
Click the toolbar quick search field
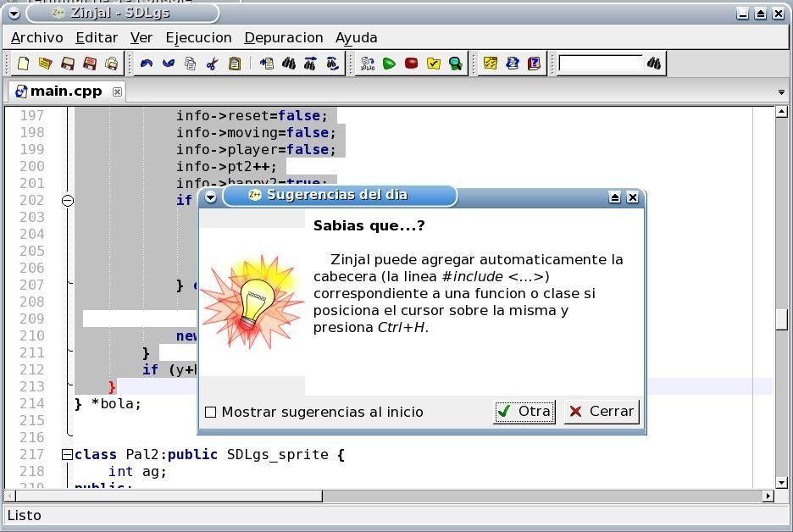(x=601, y=64)
